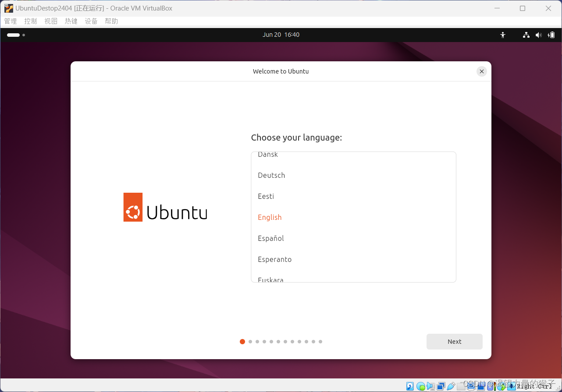Click the Right Ctrl host key indicator

[534, 386]
